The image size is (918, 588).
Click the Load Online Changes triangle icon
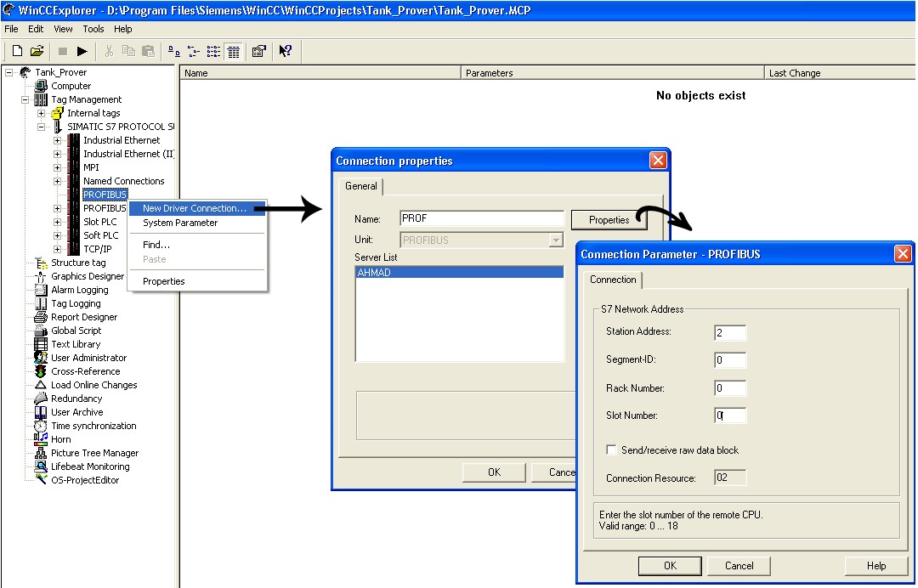pos(41,385)
